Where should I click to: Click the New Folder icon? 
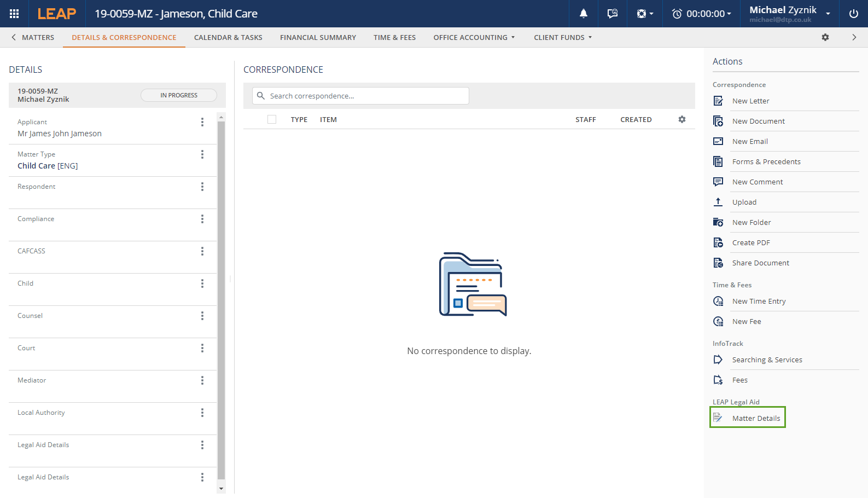(x=718, y=222)
